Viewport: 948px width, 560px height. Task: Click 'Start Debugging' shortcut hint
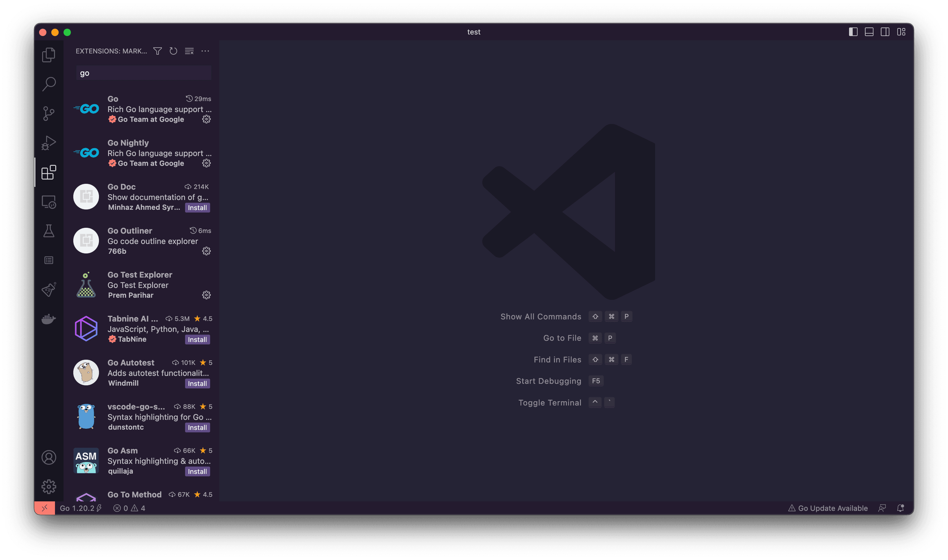pos(560,381)
